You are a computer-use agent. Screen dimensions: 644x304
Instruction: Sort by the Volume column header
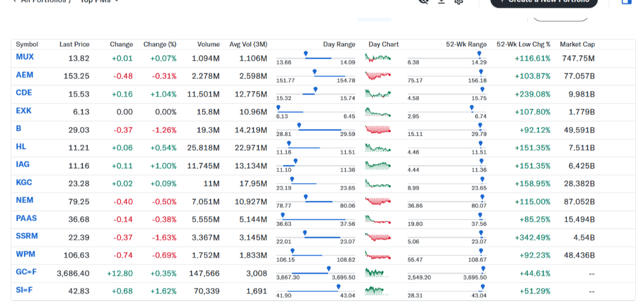[x=208, y=44]
